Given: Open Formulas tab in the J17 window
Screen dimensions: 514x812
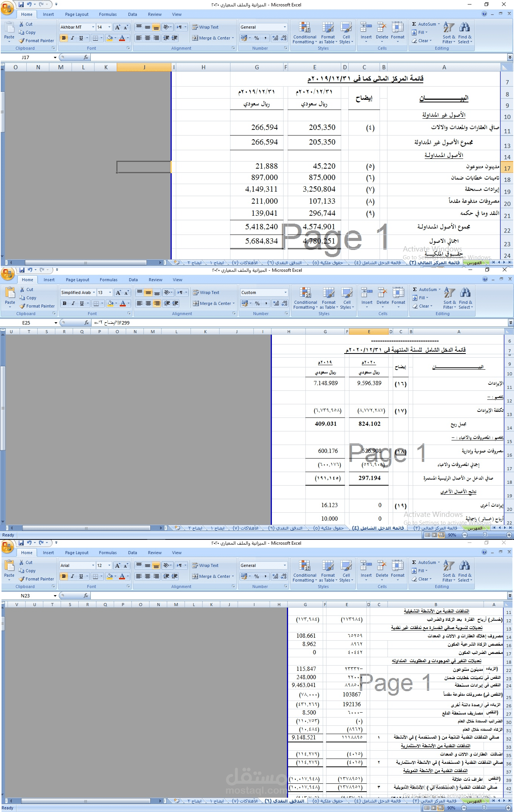Looking at the screenshot, I should [x=108, y=14].
